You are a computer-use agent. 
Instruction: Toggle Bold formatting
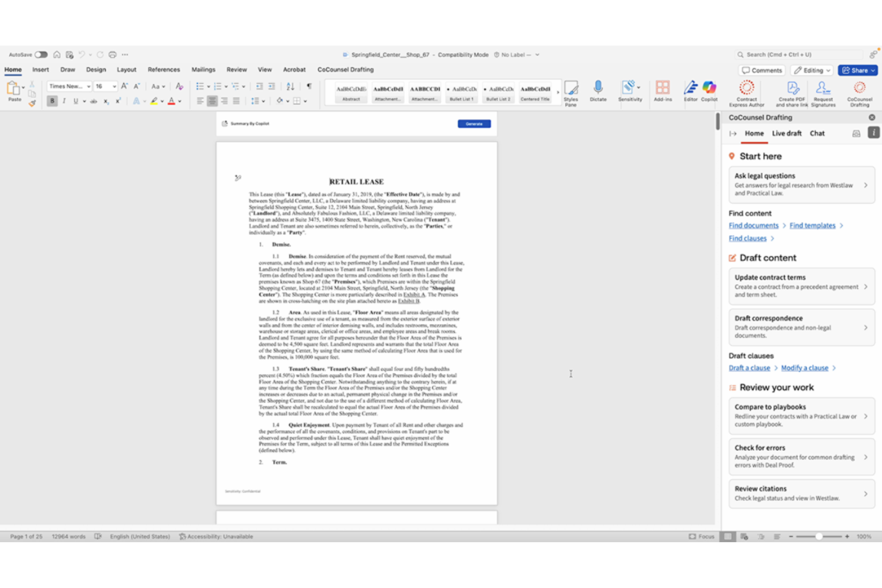[52, 101]
